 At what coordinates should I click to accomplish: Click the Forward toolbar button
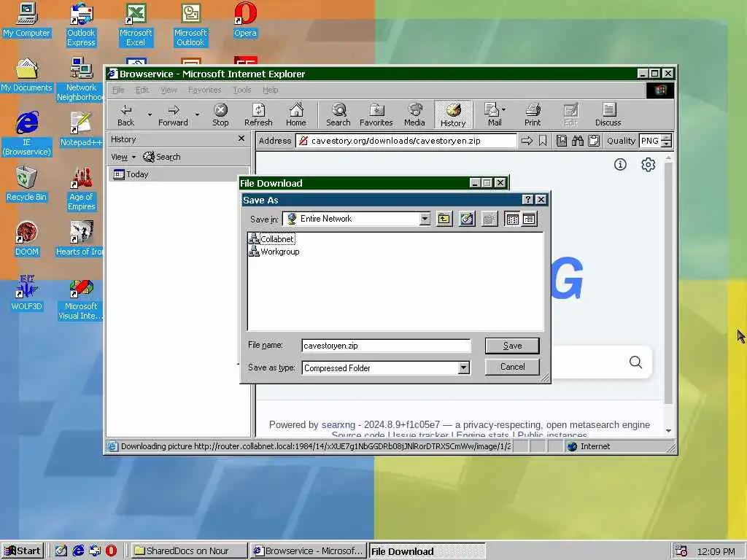click(173, 114)
